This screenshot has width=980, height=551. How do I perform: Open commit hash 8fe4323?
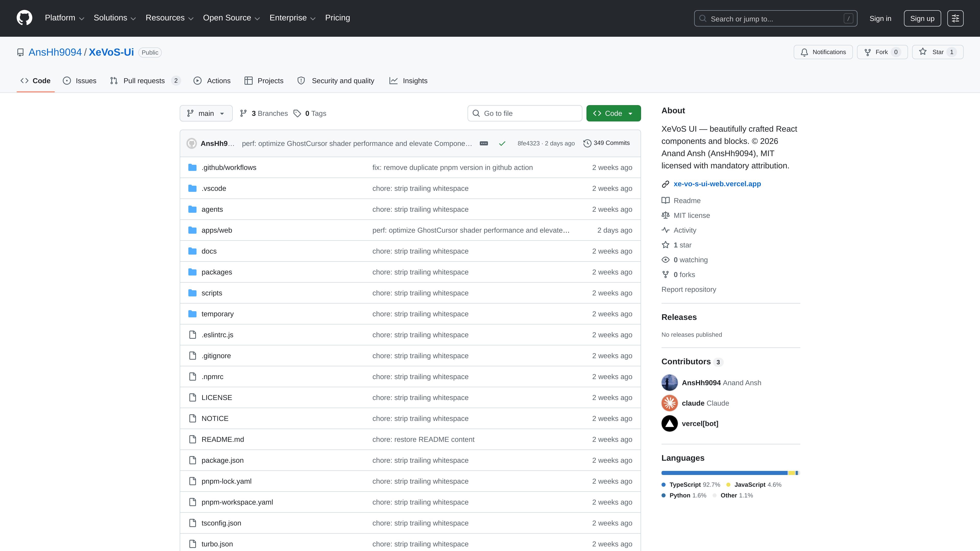pos(529,143)
